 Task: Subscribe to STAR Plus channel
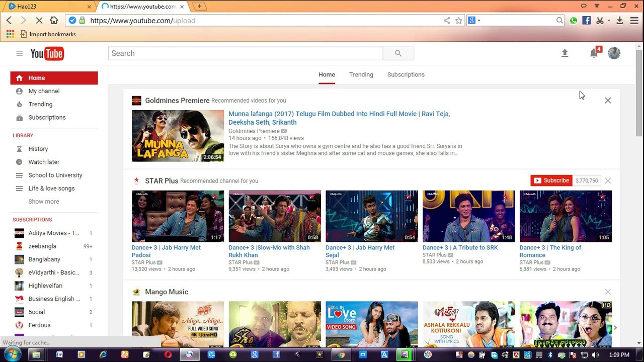pos(551,180)
